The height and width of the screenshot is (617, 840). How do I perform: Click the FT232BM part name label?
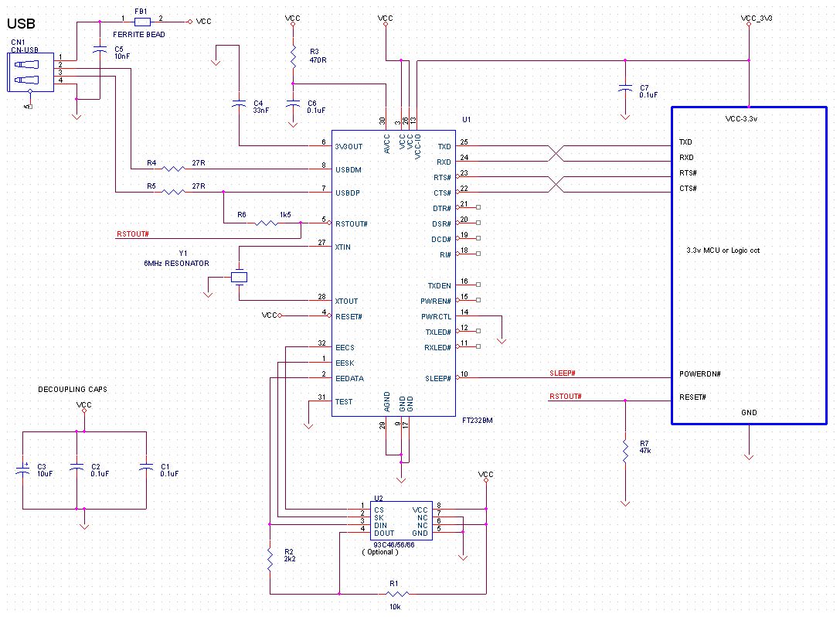pos(478,421)
